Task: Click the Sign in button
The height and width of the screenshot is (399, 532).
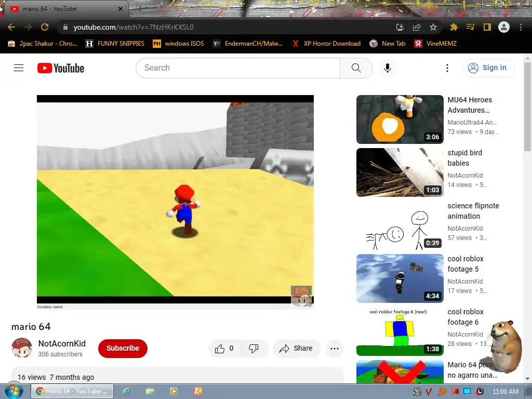Action: tap(488, 68)
